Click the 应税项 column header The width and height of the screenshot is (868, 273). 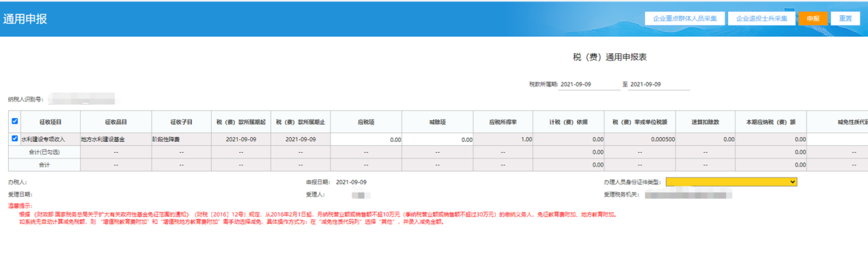click(367, 122)
